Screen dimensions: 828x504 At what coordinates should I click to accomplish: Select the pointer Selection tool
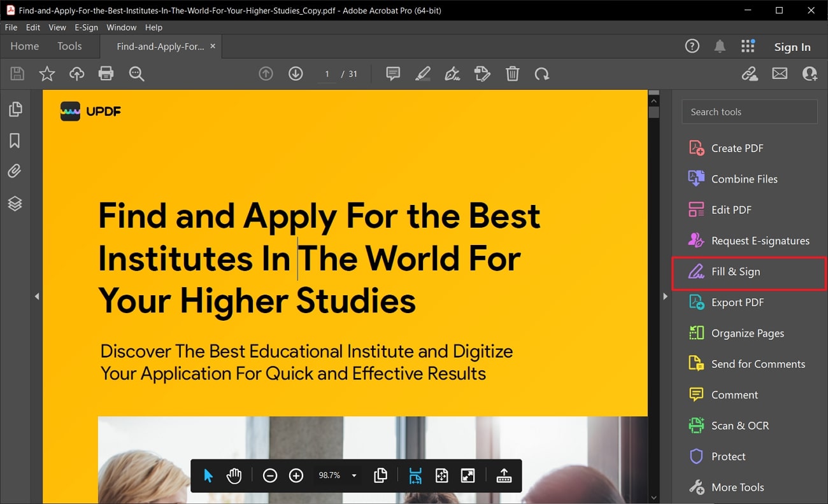click(208, 475)
